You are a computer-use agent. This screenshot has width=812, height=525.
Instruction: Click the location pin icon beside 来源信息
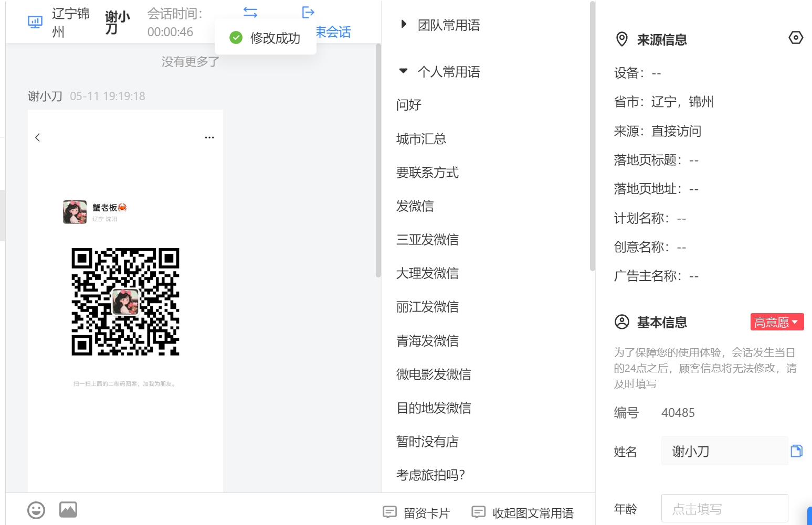[622, 39]
